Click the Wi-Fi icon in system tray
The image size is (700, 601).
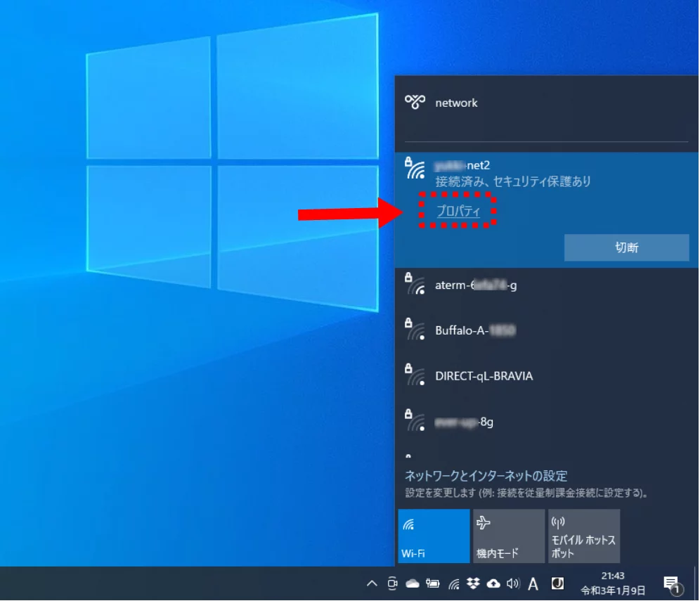click(454, 583)
